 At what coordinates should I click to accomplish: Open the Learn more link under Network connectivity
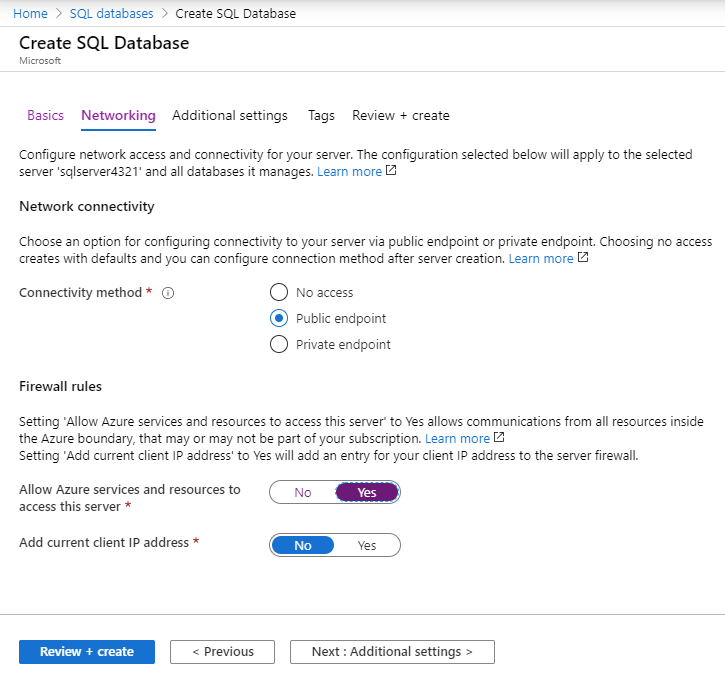click(x=540, y=258)
